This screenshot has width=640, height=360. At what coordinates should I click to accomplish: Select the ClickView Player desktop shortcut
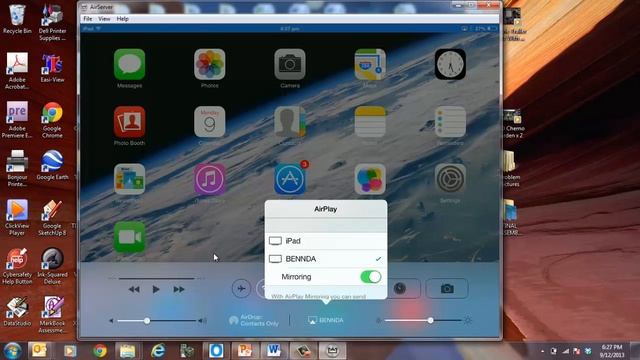(17, 218)
